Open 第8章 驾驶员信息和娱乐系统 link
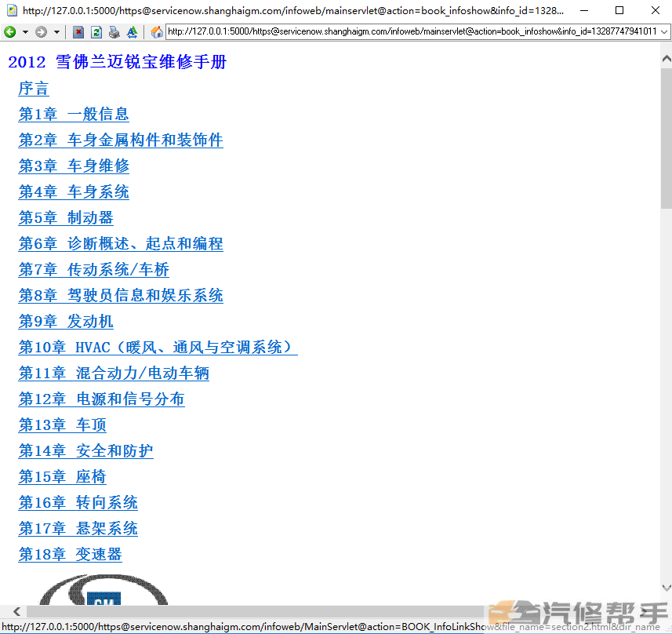 121,296
